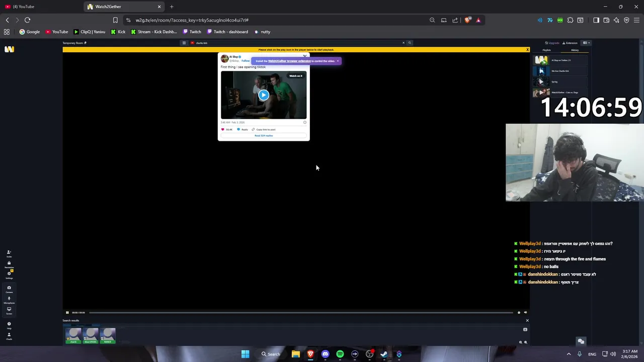Open Cats vs. Dogs history item
Screen dimensions: 644x362
[x=560, y=93]
